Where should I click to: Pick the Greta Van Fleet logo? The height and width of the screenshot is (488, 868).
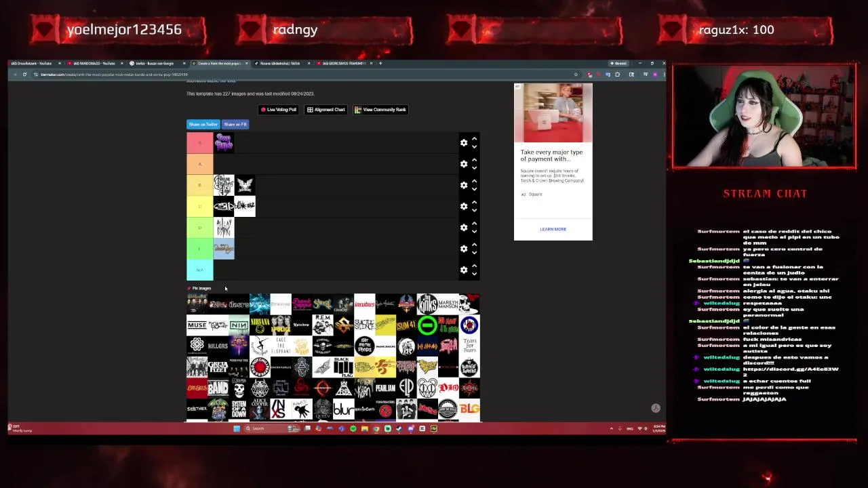218,367
